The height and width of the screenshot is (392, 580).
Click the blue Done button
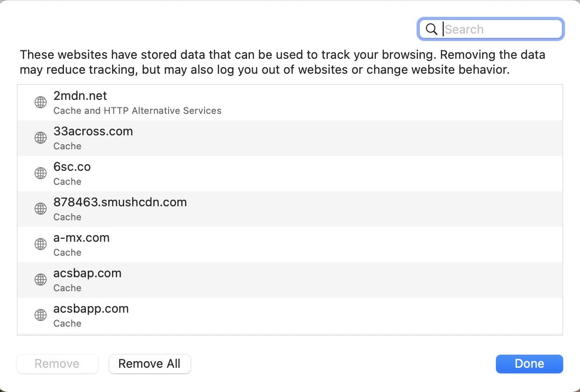(529, 364)
